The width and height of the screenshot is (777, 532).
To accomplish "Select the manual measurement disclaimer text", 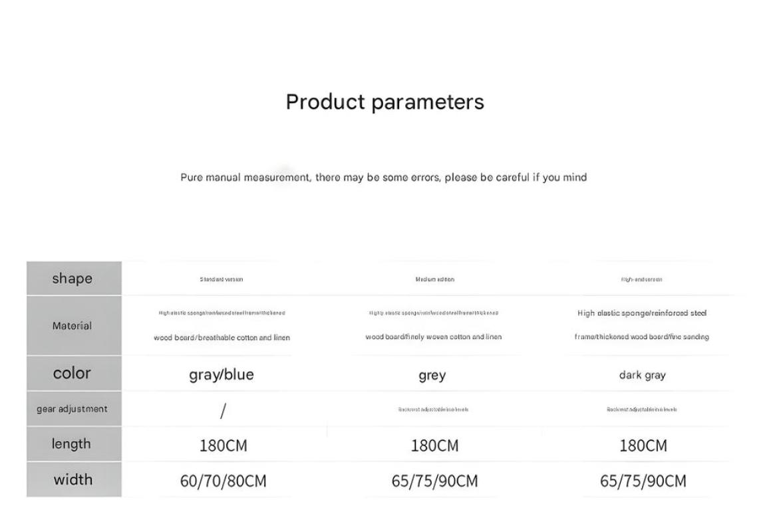I will pos(383,178).
